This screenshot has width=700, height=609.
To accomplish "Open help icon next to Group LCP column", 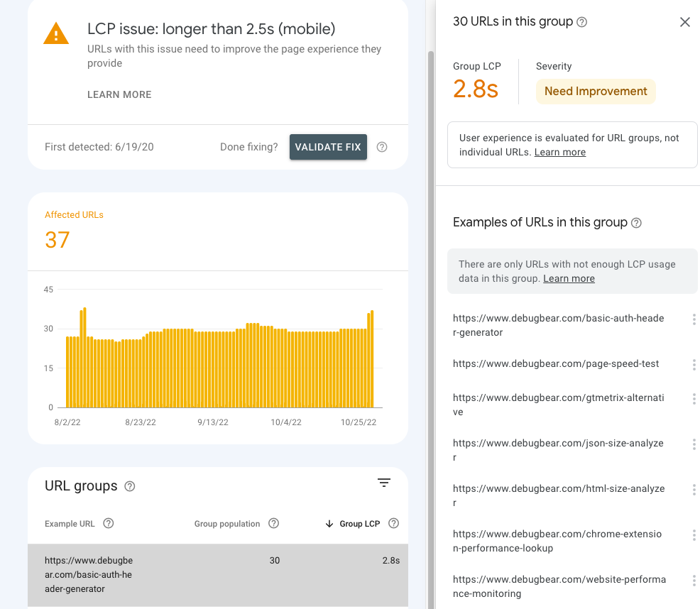I will 393,523.
